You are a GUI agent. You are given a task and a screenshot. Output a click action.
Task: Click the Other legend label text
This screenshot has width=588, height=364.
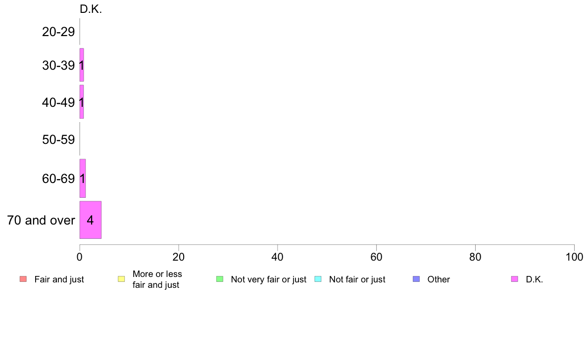[x=439, y=279]
